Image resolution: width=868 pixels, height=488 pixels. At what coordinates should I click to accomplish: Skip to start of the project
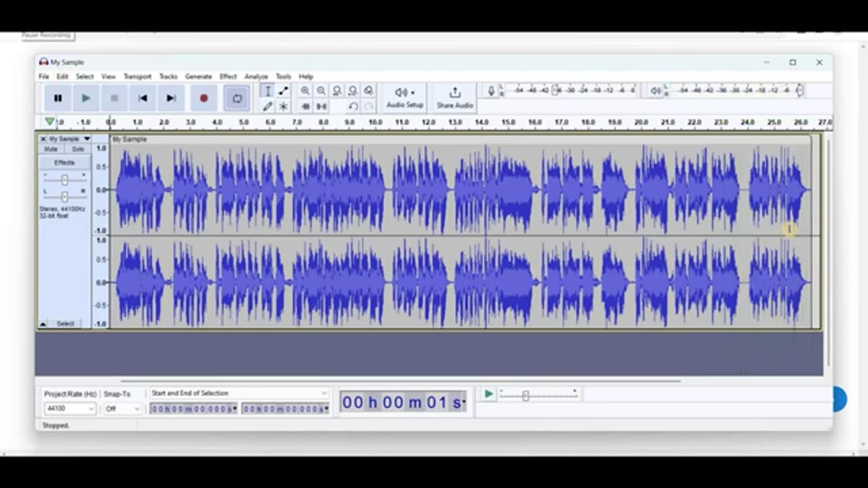pos(142,98)
